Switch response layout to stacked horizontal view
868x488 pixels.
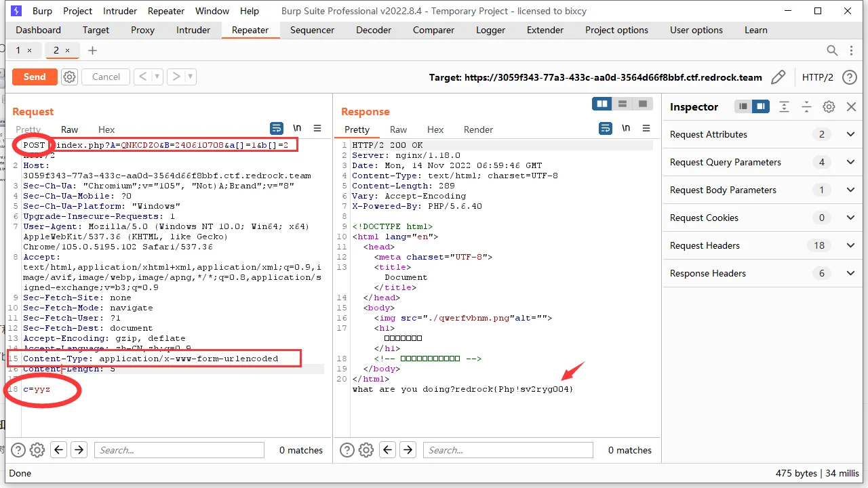622,104
